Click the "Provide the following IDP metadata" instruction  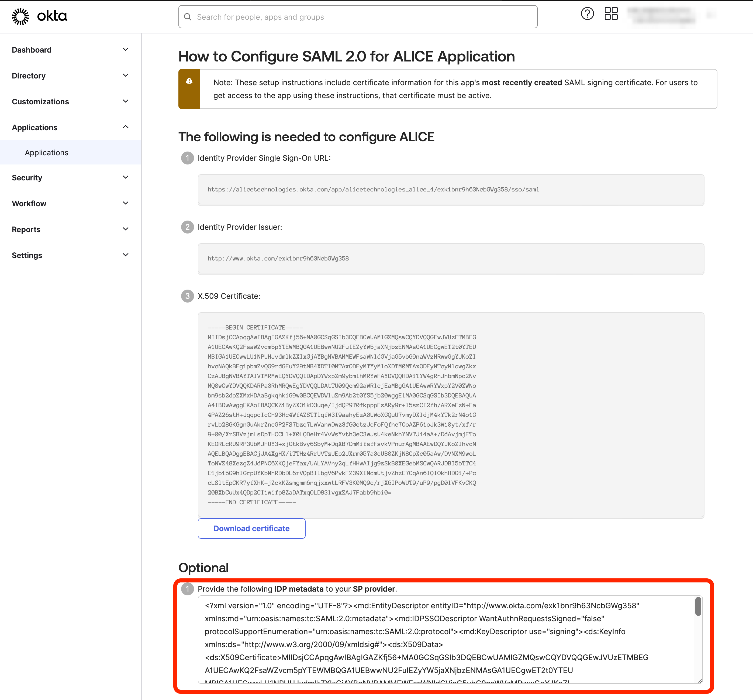[x=297, y=589]
